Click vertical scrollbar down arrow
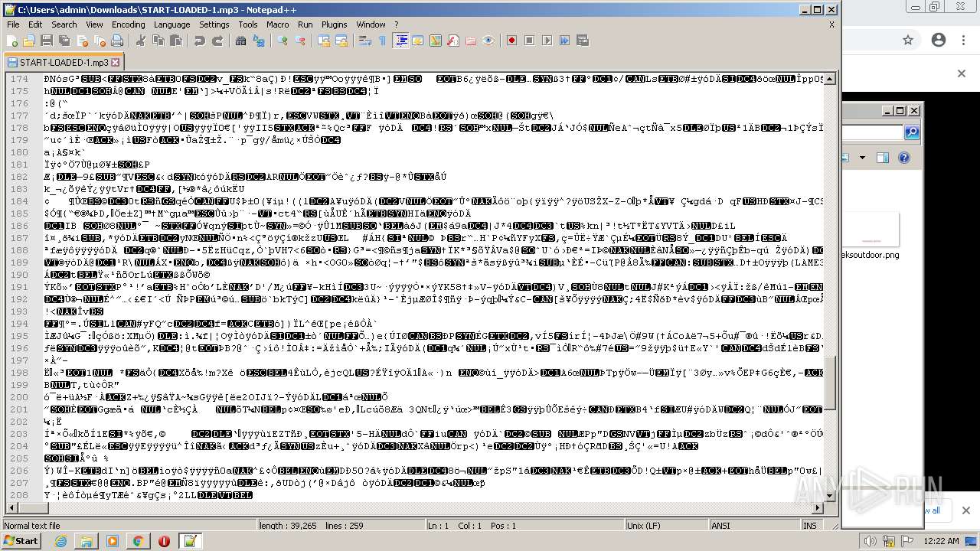Viewport: 980px width, 551px height. [x=830, y=497]
